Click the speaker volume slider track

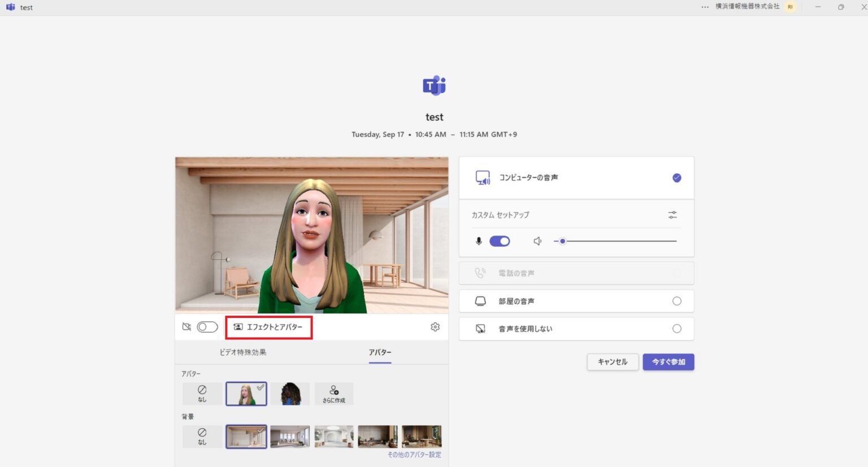622,241
